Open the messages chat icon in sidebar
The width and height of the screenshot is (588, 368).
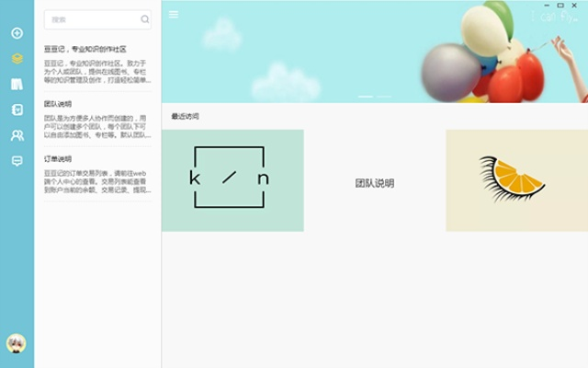17,160
